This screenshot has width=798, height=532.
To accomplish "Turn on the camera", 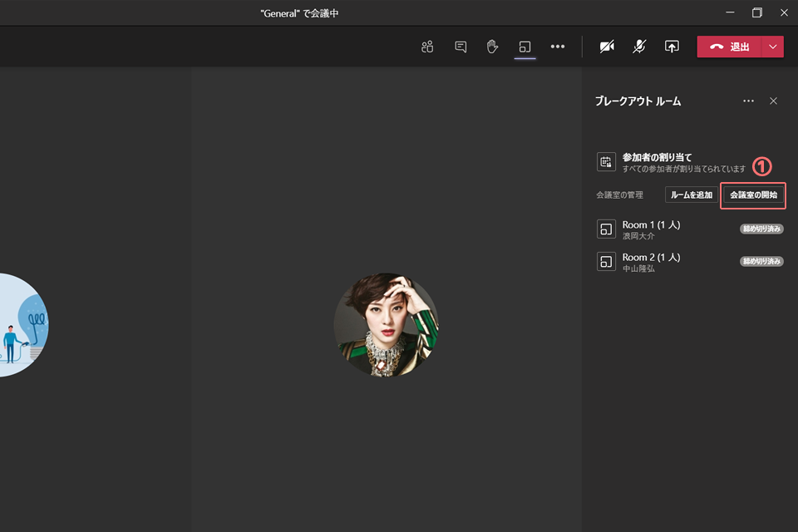I will (607, 47).
